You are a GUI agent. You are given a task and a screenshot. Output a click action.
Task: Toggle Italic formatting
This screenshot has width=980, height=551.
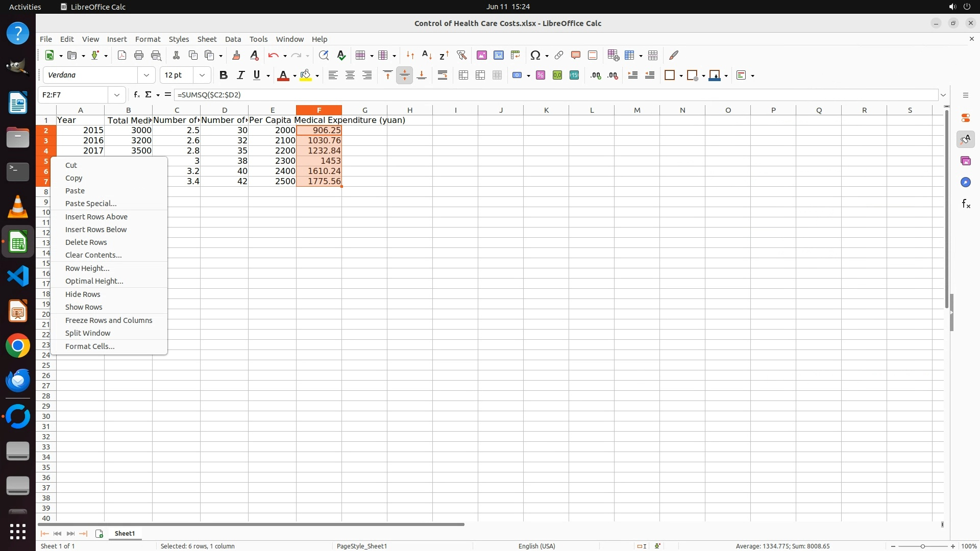(x=240, y=75)
